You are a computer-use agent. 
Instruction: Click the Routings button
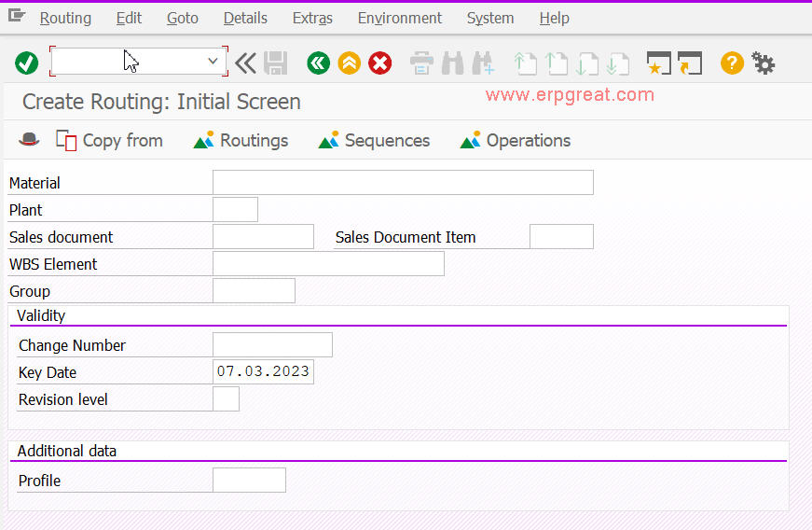pyautogui.click(x=241, y=140)
